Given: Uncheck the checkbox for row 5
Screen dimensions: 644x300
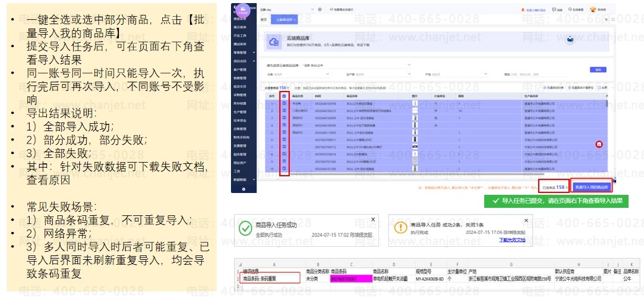Looking at the screenshot, I should coord(284,132).
